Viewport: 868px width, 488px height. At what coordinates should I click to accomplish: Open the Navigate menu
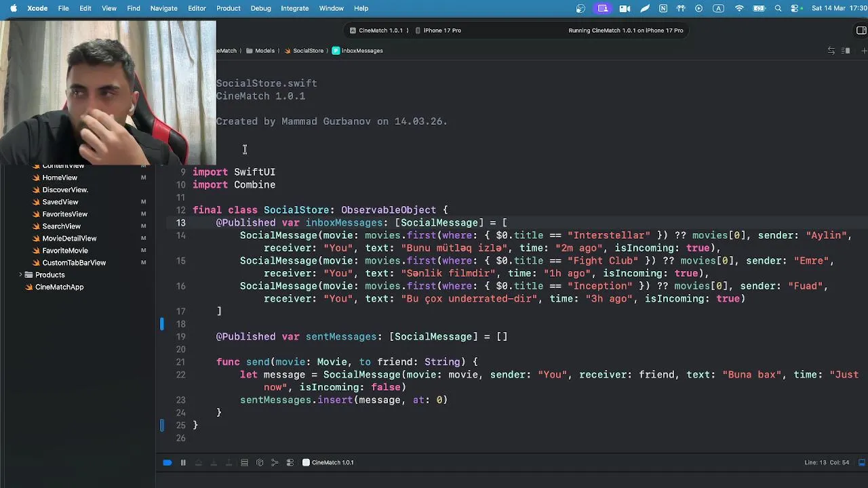pyautogui.click(x=163, y=8)
